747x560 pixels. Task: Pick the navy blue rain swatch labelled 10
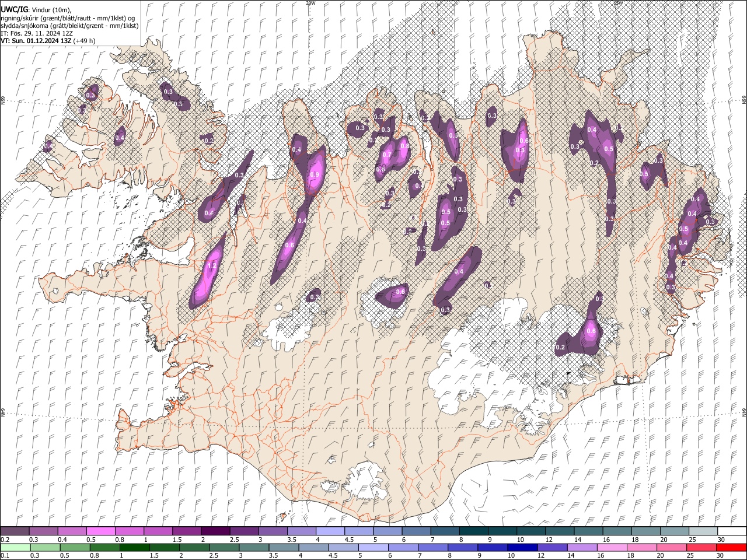(x=523, y=547)
